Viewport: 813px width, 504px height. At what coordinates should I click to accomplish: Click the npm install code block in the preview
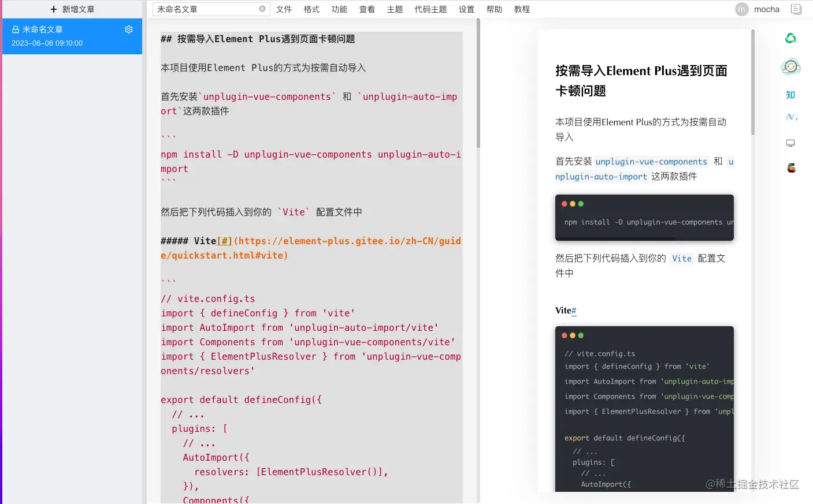pos(644,218)
